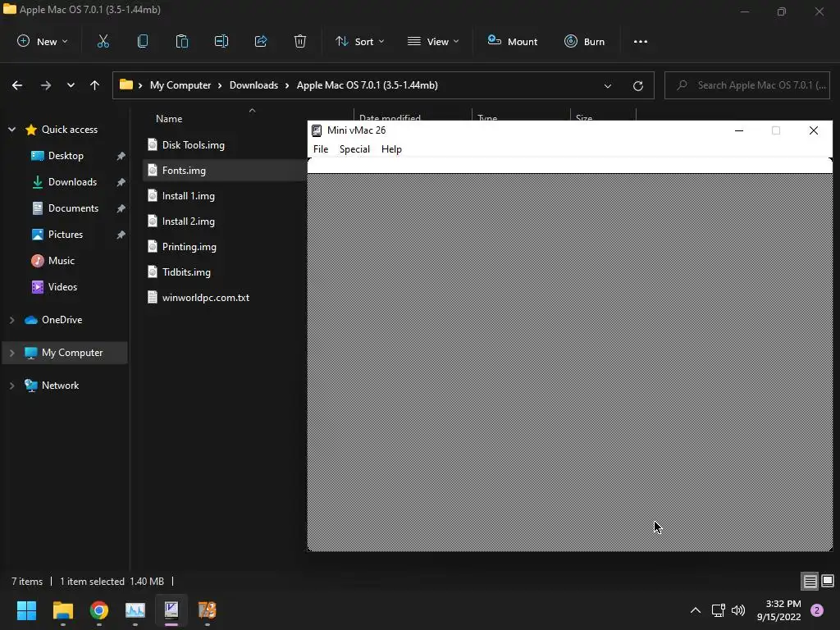Image resolution: width=840 pixels, height=630 pixels.
Task: Open the Windows Start menu
Action: coord(26,610)
